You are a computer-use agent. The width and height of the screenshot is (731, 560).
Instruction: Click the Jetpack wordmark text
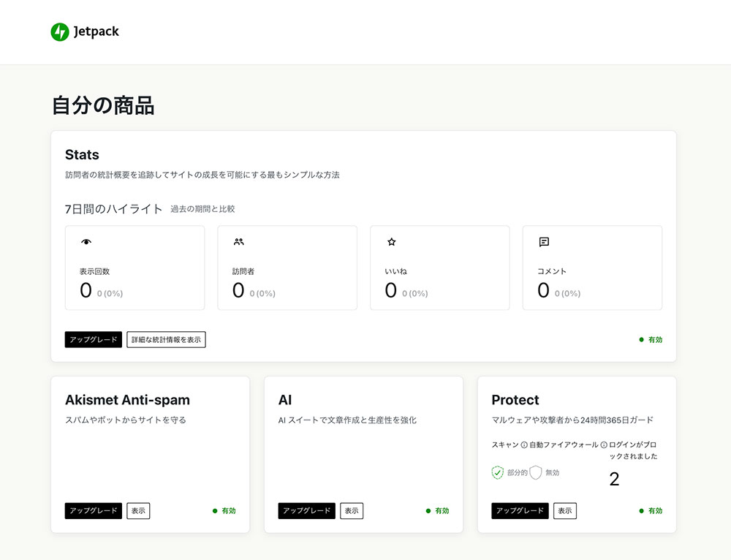coord(96,31)
